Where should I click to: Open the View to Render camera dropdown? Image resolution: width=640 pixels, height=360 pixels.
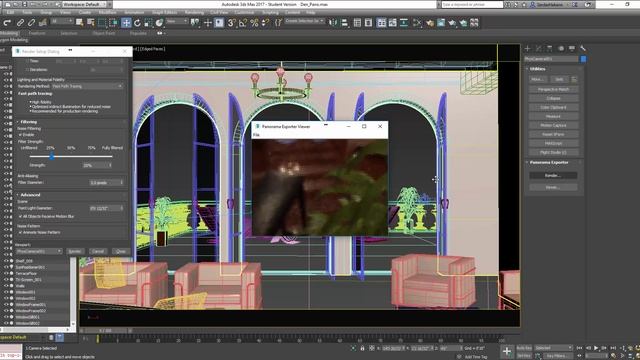click(x=39, y=251)
